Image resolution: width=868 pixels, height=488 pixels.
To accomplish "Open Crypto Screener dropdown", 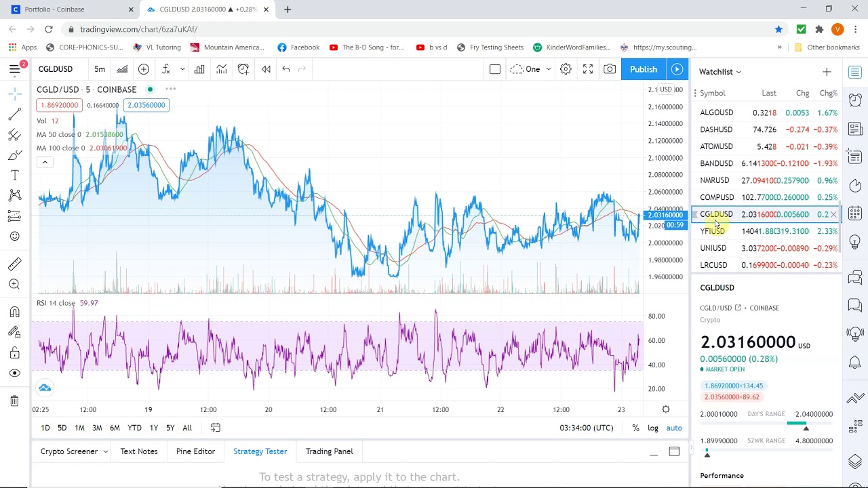I will (x=74, y=451).
